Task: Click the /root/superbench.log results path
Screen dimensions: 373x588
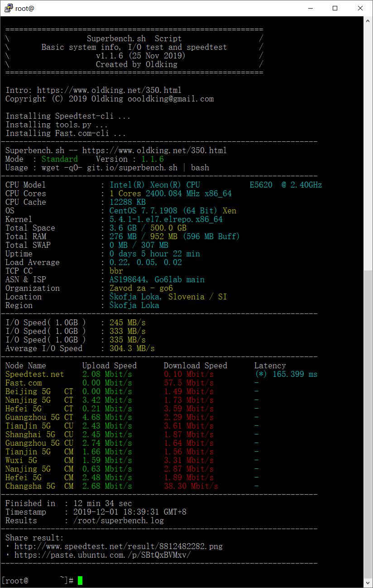Action: tap(118, 521)
